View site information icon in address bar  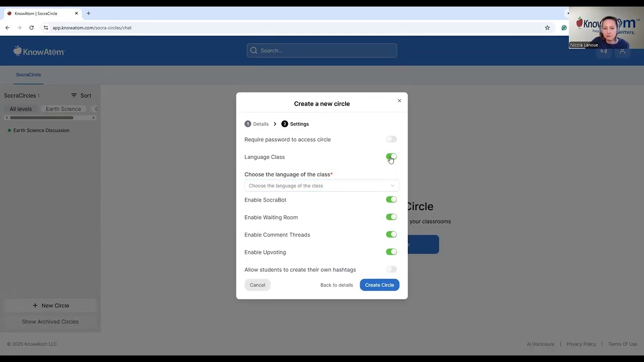[x=45, y=28]
